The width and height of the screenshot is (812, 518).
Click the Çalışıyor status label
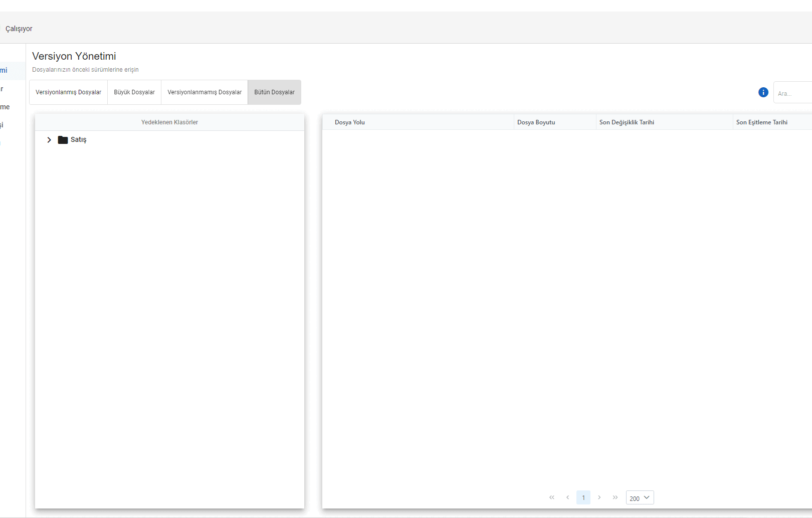point(19,29)
